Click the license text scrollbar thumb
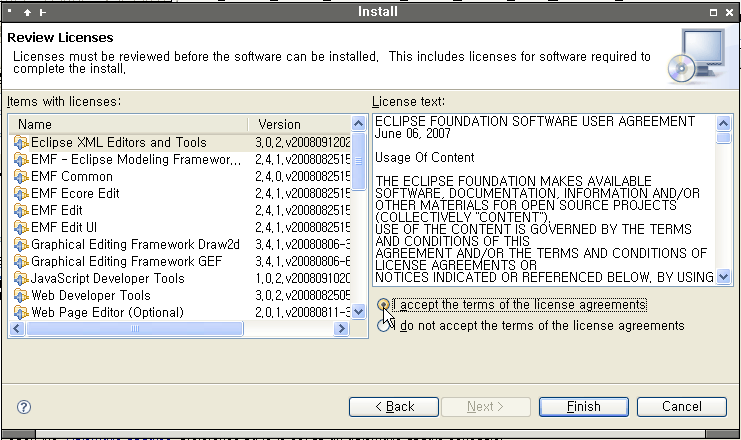Image resolution: width=741 pixels, height=440 pixels. tap(724, 138)
